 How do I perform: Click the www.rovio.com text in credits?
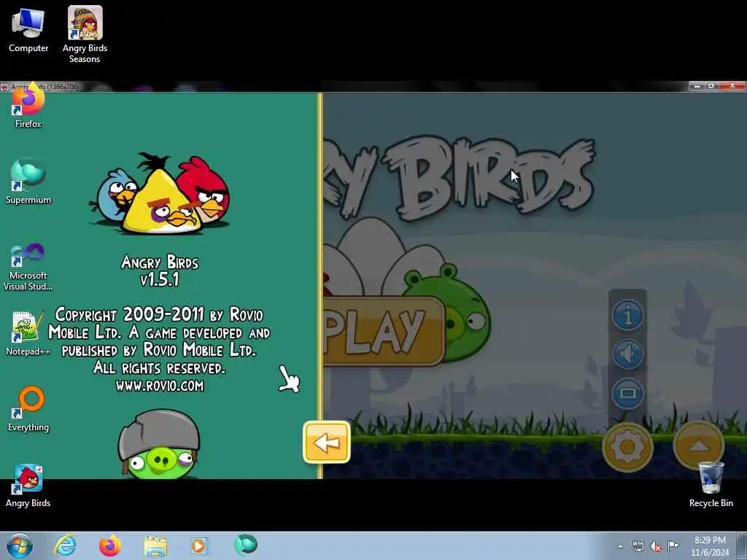coord(160,386)
